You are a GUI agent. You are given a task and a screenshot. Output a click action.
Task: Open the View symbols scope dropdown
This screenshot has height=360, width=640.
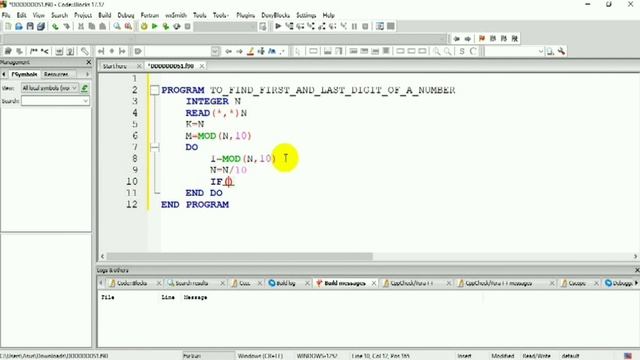point(49,88)
